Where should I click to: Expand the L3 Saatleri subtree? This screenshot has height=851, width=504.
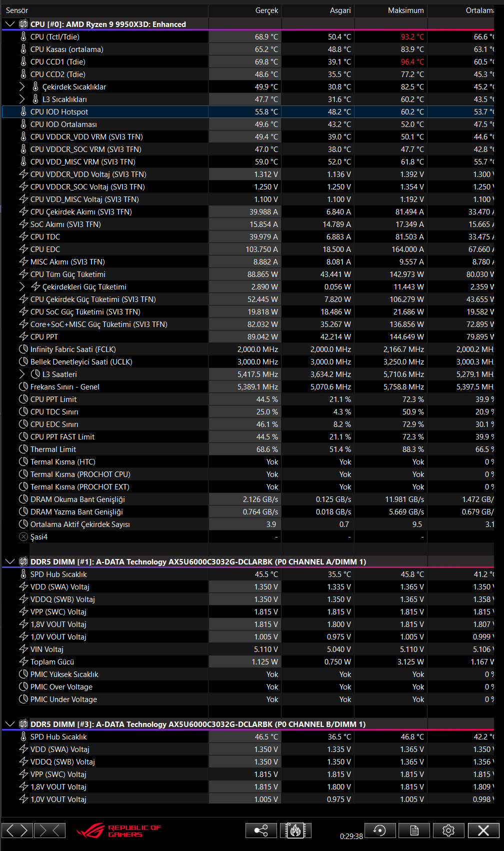pos(22,374)
